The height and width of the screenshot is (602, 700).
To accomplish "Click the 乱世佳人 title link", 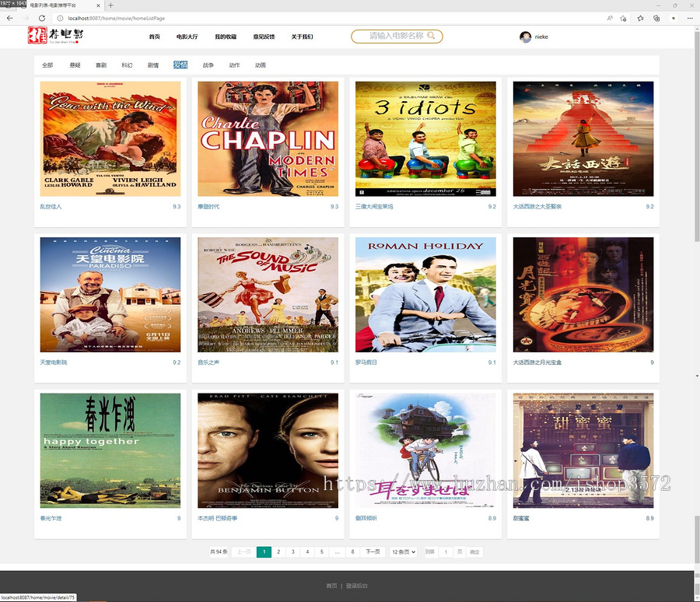I will 51,207.
